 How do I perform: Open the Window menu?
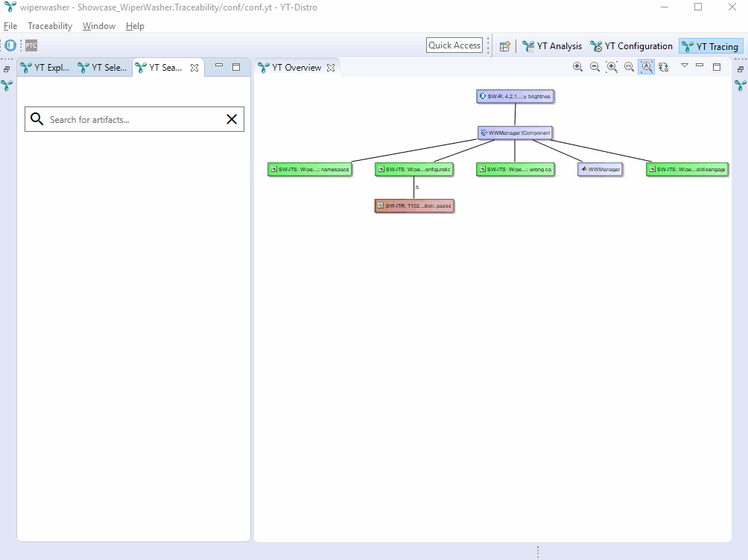pyautogui.click(x=99, y=26)
